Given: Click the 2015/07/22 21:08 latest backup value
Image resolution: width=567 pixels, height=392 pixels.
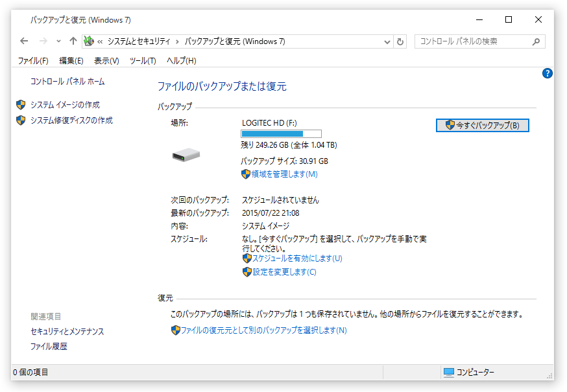Looking at the screenshot, I should point(271,213).
